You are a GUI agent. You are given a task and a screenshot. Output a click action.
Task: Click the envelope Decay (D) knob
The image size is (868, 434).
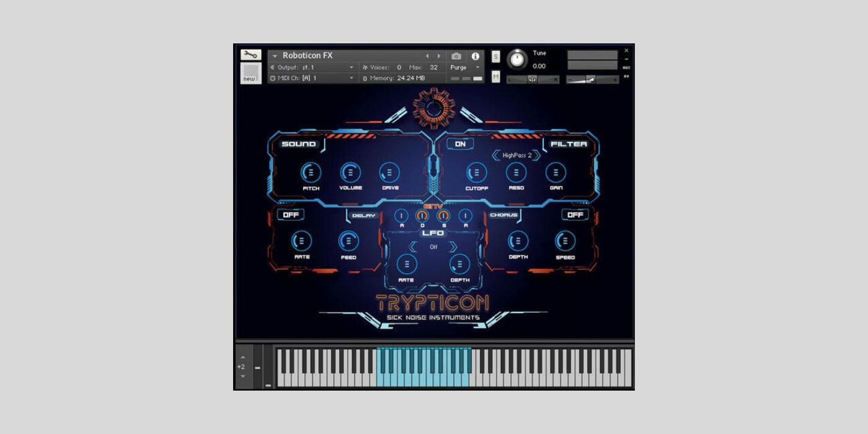tap(422, 216)
